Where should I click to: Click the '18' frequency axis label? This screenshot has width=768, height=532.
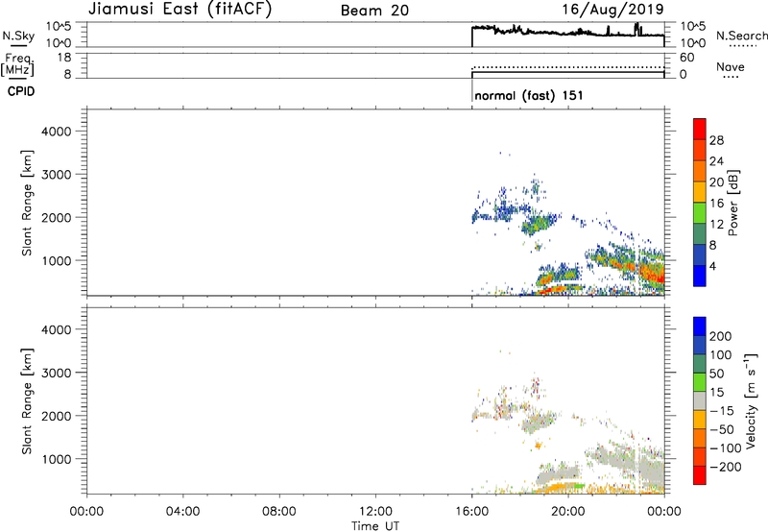point(64,58)
